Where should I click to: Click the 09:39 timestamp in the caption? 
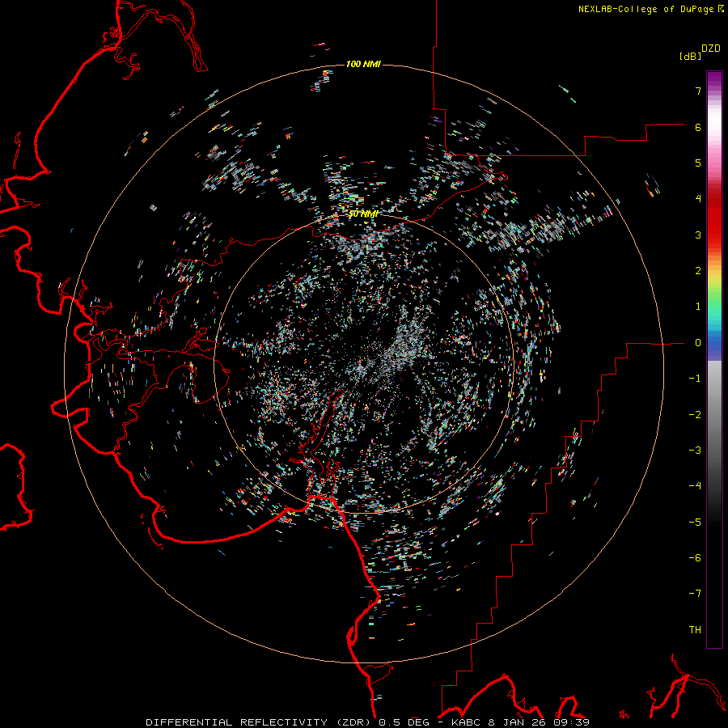tap(571, 722)
